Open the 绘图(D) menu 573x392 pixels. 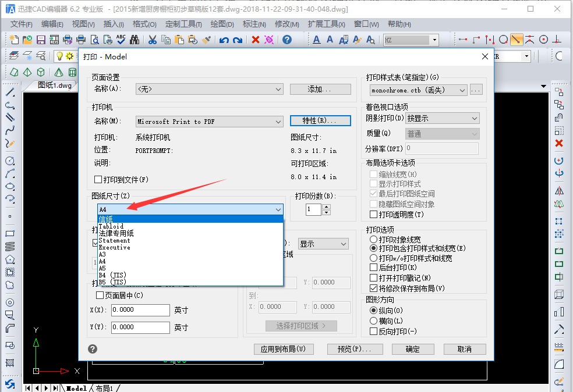pyautogui.click(x=222, y=24)
